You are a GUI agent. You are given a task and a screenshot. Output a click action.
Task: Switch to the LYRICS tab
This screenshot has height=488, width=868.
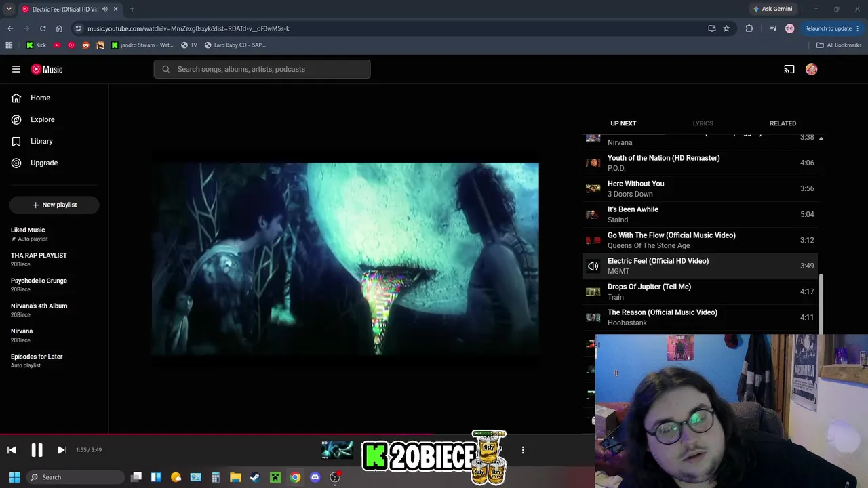pyautogui.click(x=703, y=123)
